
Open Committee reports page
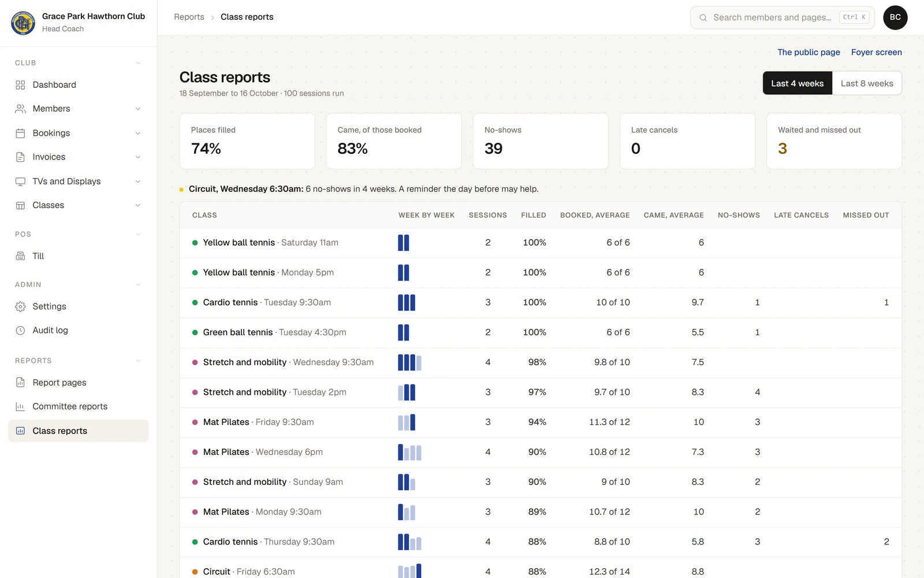pyautogui.click(x=79, y=407)
